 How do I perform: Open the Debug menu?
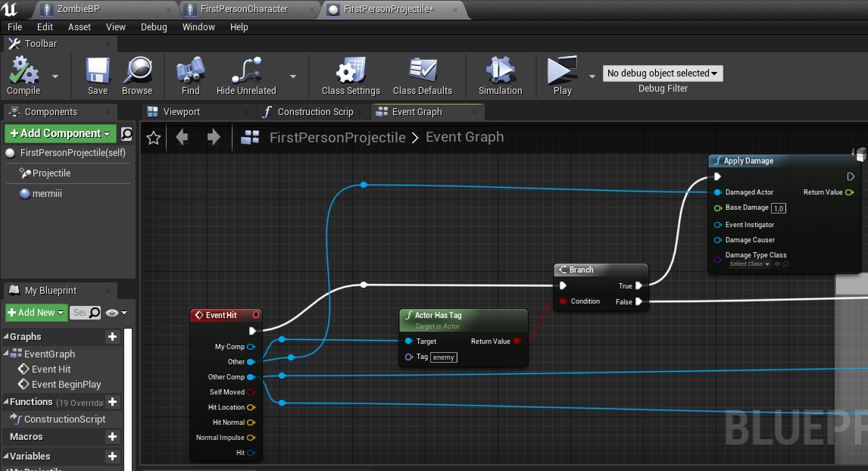tap(154, 27)
